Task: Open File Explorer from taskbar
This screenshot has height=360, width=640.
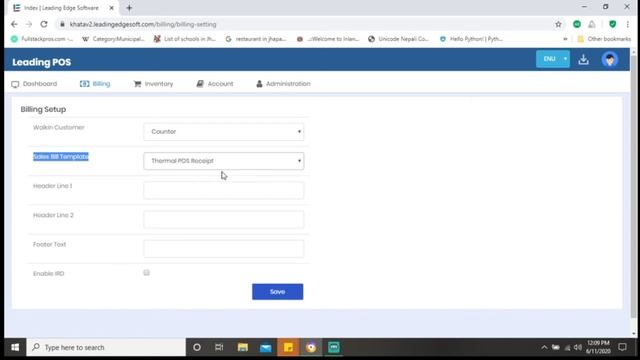Action: (243, 347)
